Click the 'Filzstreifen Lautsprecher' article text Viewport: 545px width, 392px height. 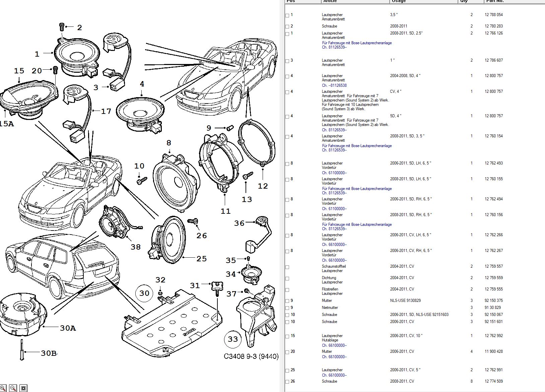[x=332, y=291]
